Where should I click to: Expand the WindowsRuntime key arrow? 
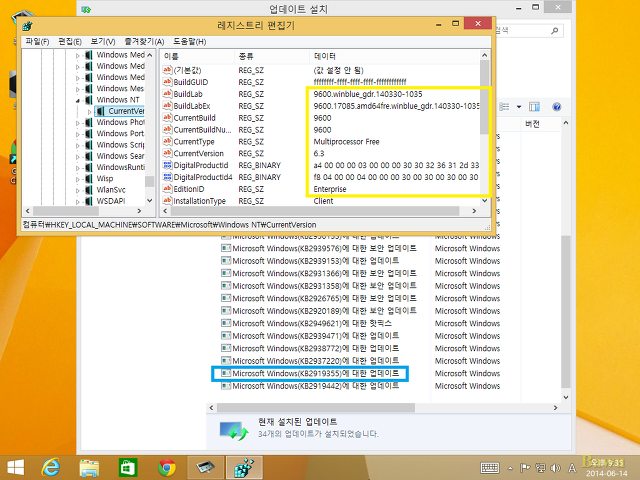point(78,168)
